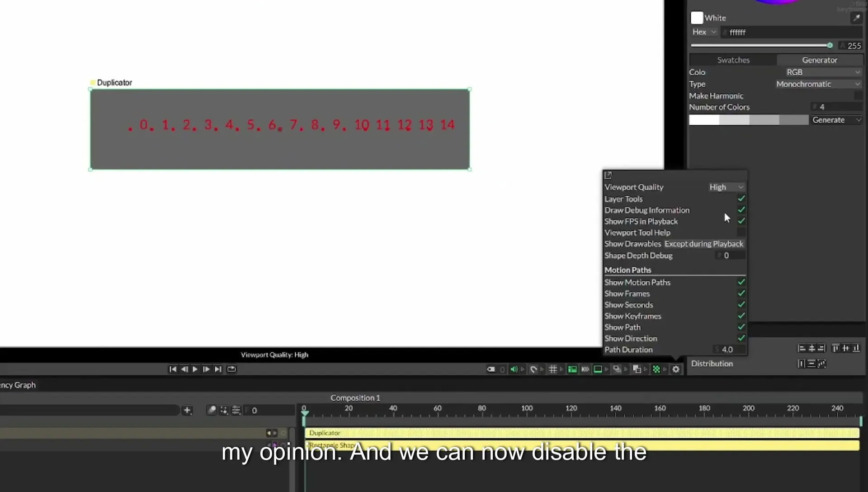868x492 pixels.
Task: Play the composition
Action: (195, 369)
